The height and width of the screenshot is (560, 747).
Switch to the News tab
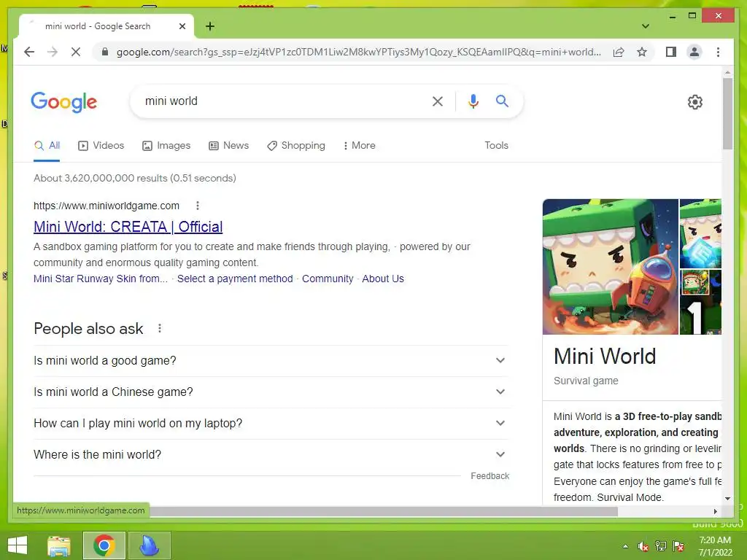(228, 146)
